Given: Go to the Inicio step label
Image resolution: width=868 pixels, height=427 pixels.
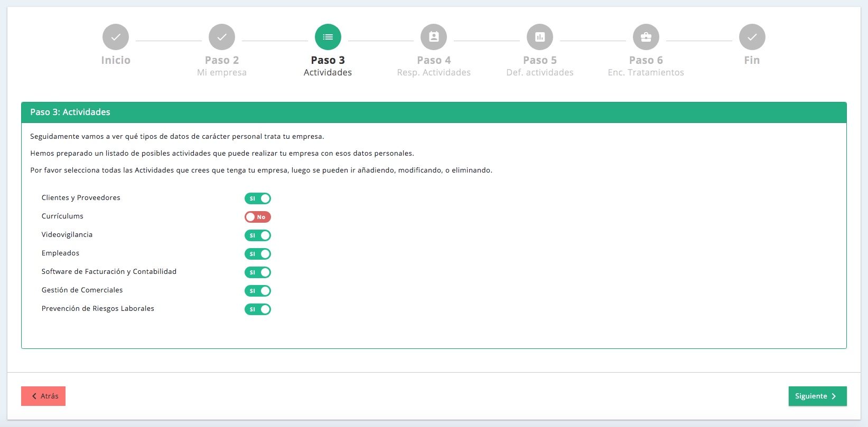Looking at the screenshot, I should tap(116, 60).
